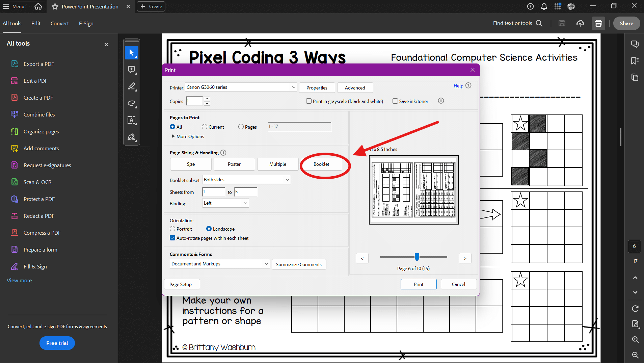Switch to the Convert menu tab
This screenshot has width=644, height=363.
[59, 23]
